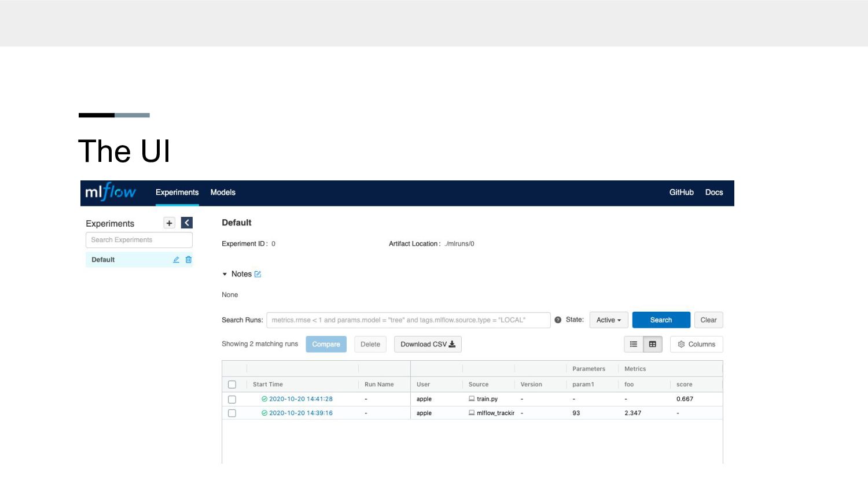Click User column header

click(x=424, y=385)
